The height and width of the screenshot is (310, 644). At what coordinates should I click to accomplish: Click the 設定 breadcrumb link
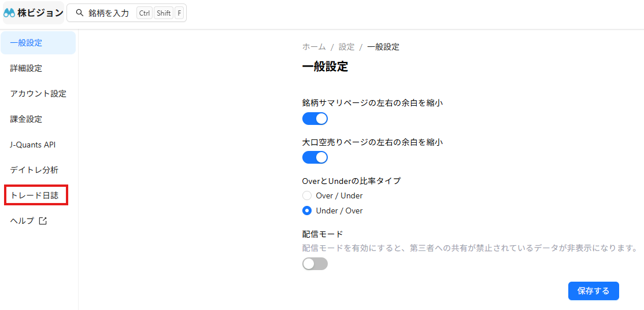click(346, 47)
